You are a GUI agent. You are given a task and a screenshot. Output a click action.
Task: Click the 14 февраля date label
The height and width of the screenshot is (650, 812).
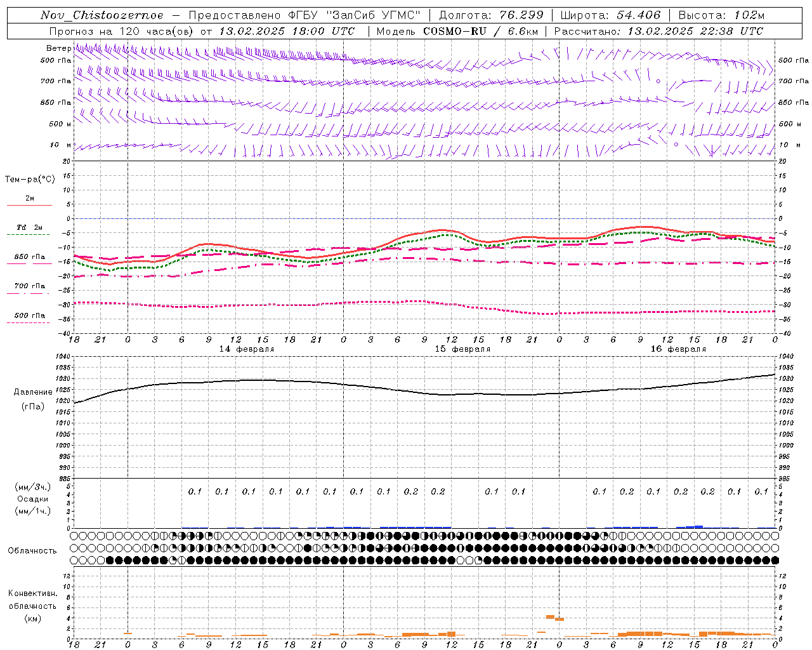pos(247,349)
